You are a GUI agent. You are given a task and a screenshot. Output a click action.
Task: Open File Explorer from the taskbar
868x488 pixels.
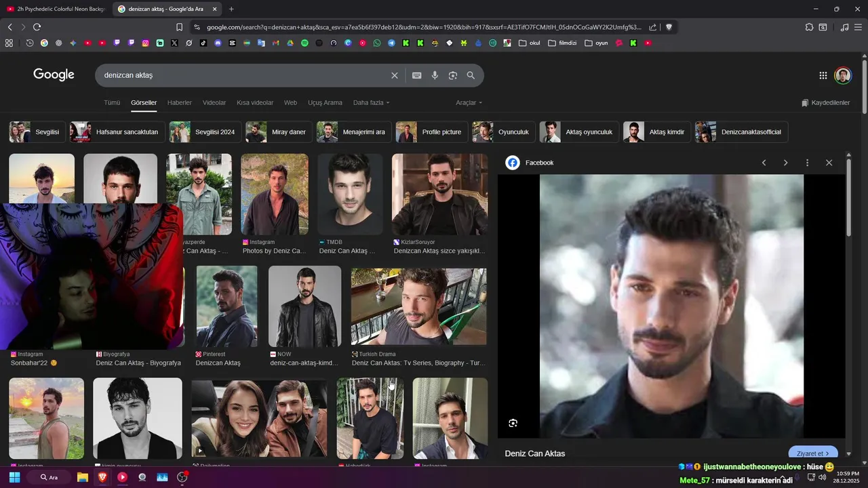pyautogui.click(x=82, y=477)
